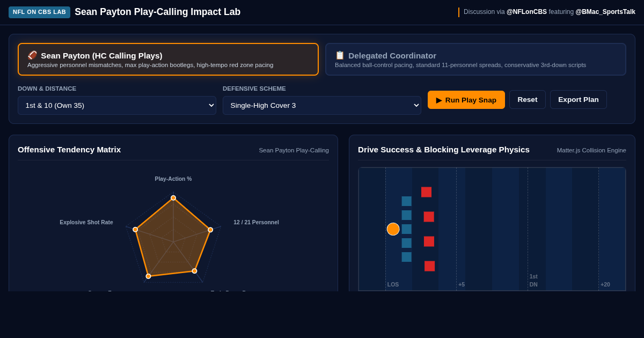Click the +5 yard marker label

pyautogui.click(x=462, y=284)
